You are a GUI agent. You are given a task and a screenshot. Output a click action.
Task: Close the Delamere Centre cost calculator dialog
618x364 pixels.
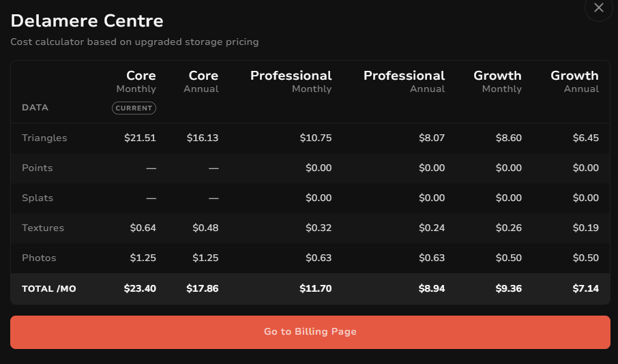[x=599, y=7]
